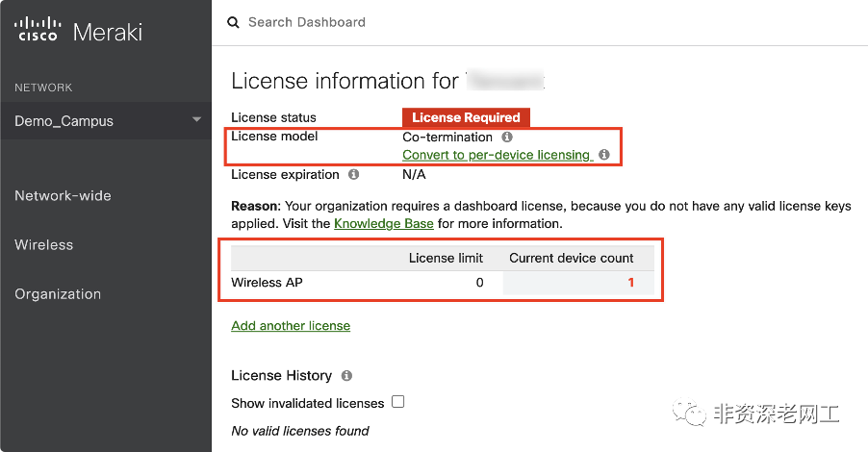Toggle Show invalidated licenses checkbox

click(x=397, y=402)
